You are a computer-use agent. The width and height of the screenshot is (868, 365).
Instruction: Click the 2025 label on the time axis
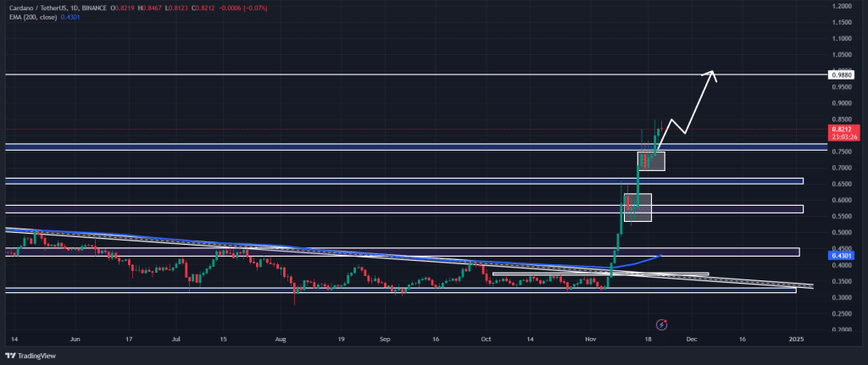(x=795, y=339)
